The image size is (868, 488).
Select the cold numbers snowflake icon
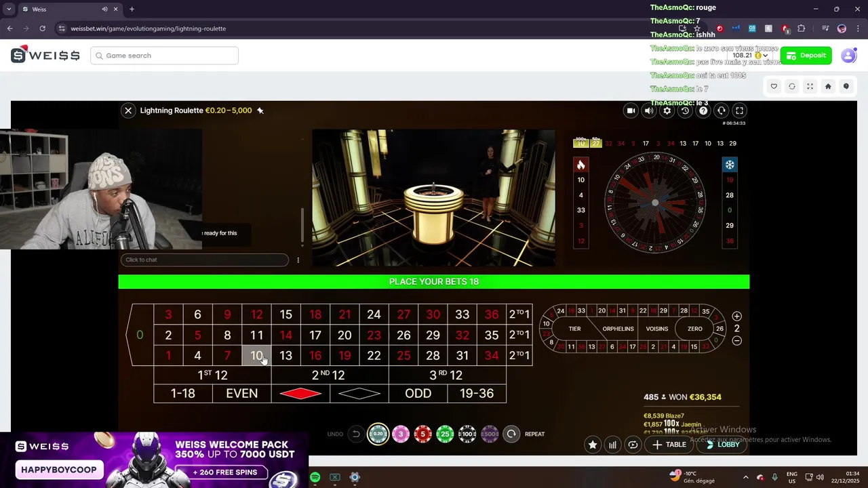coord(730,165)
